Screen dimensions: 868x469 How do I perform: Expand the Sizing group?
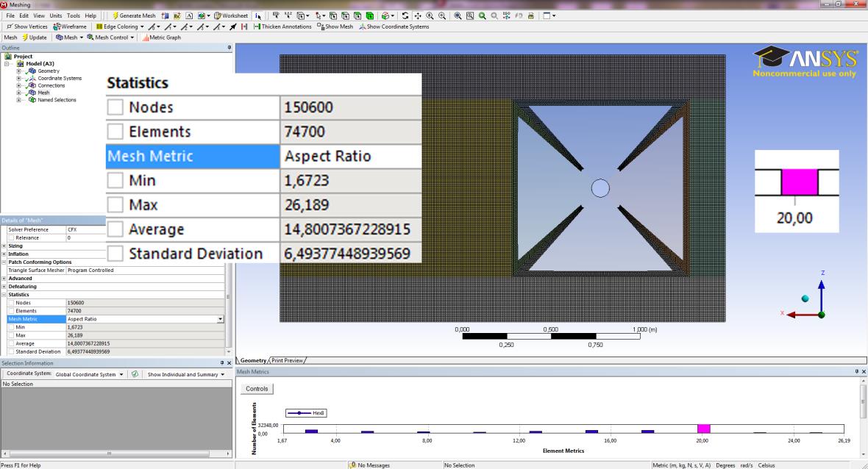pos(4,246)
